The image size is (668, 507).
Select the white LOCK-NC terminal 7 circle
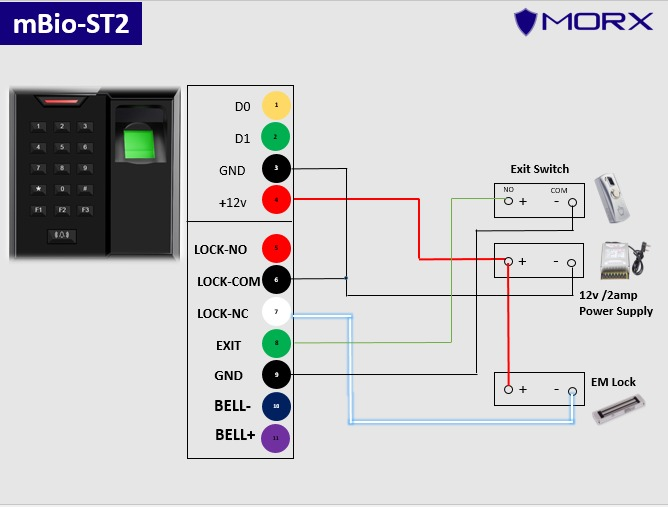click(x=276, y=313)
